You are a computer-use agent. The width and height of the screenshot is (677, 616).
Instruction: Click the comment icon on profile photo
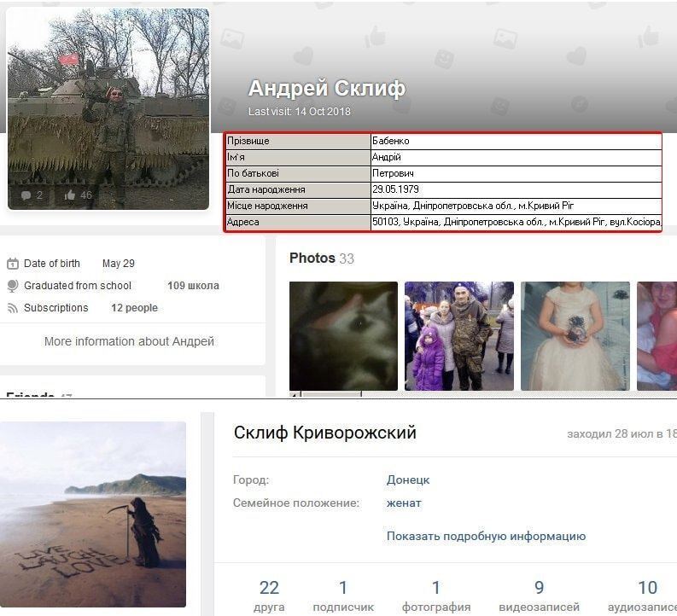pos(26,195)
